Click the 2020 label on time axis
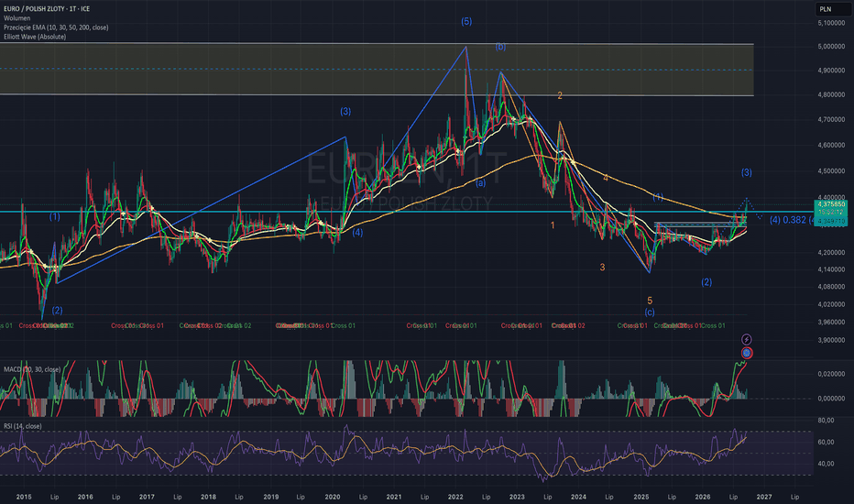This screenshot has height=504, width=854. click(333, 497)
